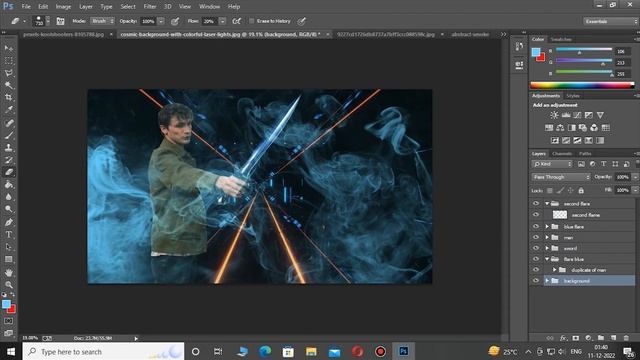Click the layer style fx icon
The image size is (640, 360).
563,338
